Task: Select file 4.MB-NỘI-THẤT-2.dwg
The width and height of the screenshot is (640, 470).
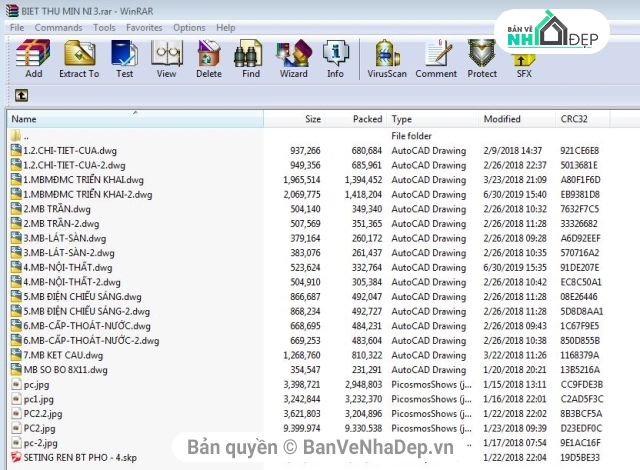Action: 72,282
